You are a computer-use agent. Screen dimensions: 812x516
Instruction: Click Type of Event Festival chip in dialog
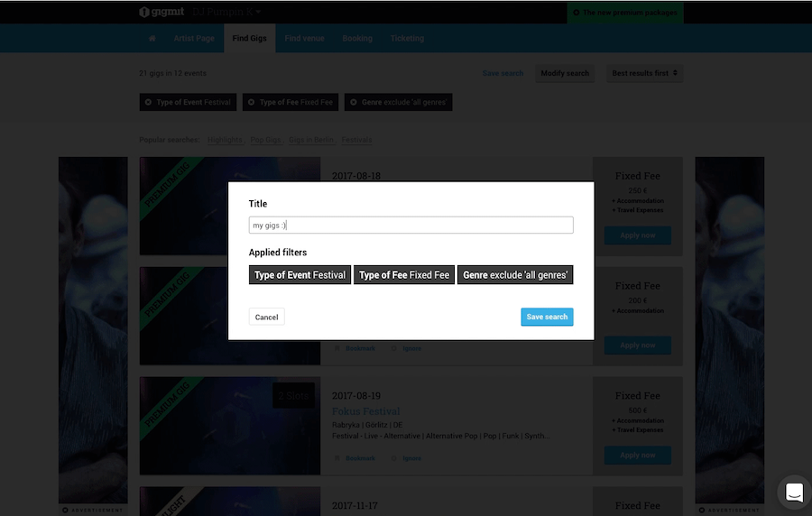point(300,275)
